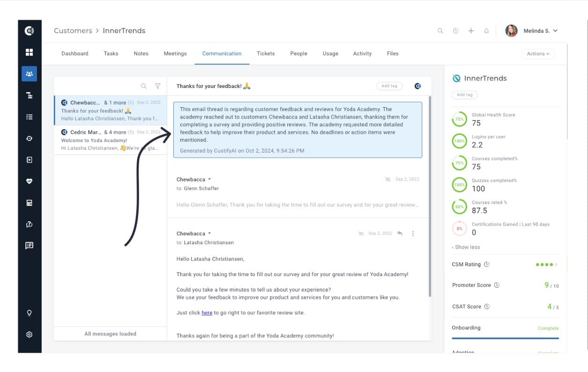The height and width of the screenshot is (372, 588).
Task: Open the calculator icon in the sidebar
Action: click(29, 203)
